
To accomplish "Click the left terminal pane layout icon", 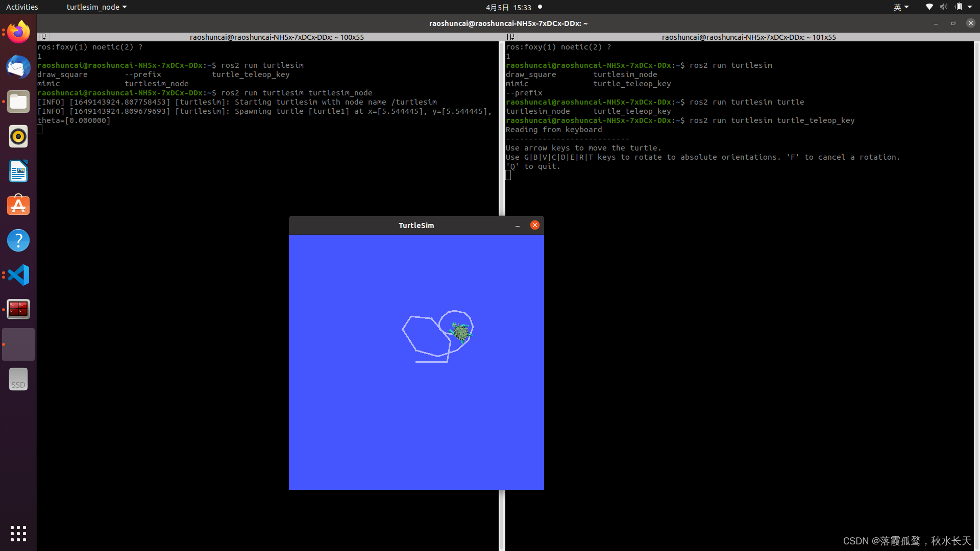I will coord(42,37).
